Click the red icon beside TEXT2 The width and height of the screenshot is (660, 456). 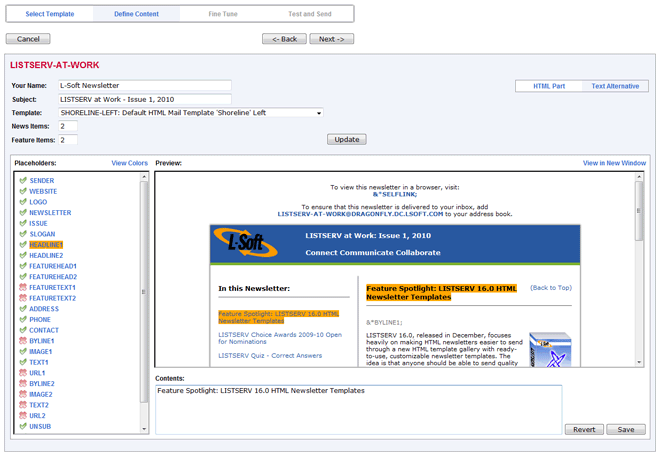(x=23, y=405)
